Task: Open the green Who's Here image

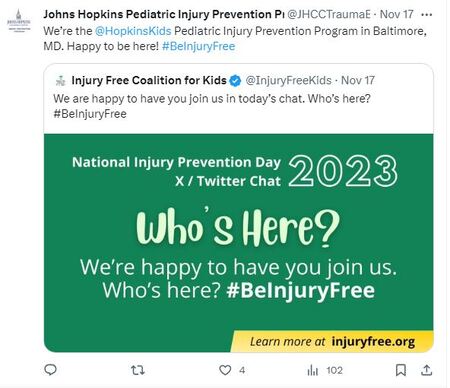Action: 239,243
